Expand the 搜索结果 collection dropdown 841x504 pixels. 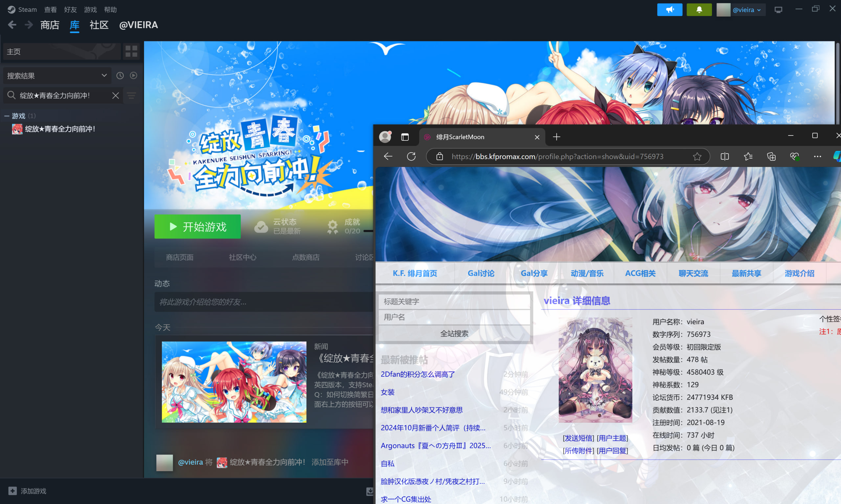104,75
